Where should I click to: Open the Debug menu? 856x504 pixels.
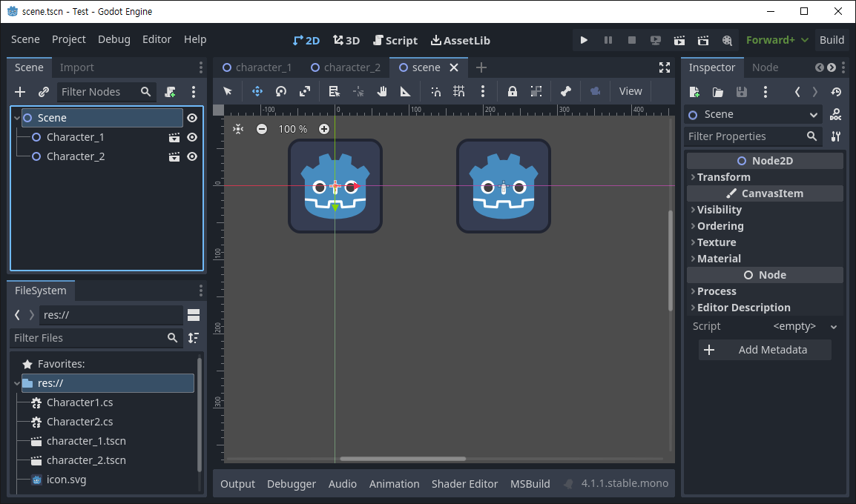[114, 39]
